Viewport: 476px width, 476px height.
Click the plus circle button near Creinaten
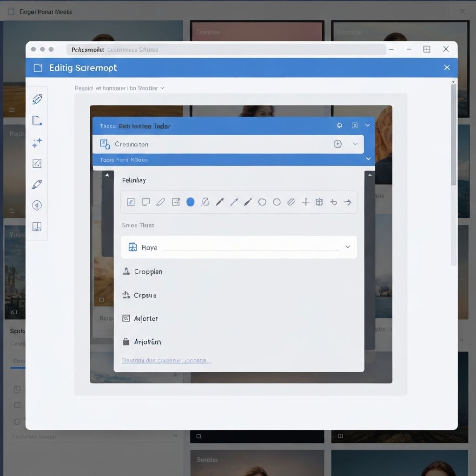[x=337, y=144]
